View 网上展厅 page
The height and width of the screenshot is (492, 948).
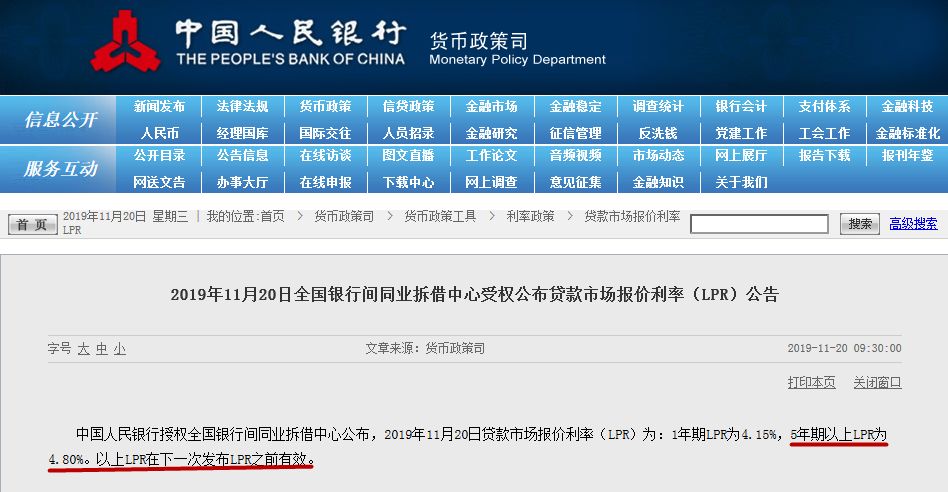[x=741, y=155]
